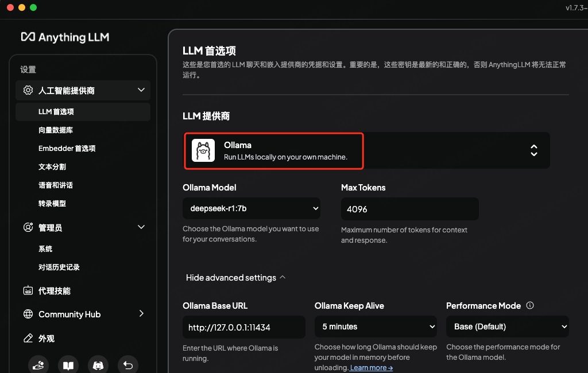Viewport: 588px width, 373px height.
Task: Open the LLM provider selector arrows
Action: pos(534,150)
